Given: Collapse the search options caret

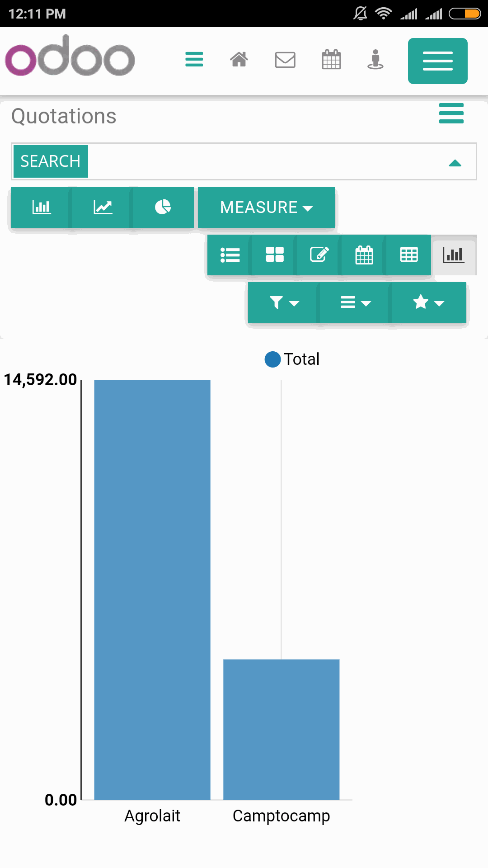Looking at the screenshot, I should coord(455,163).
